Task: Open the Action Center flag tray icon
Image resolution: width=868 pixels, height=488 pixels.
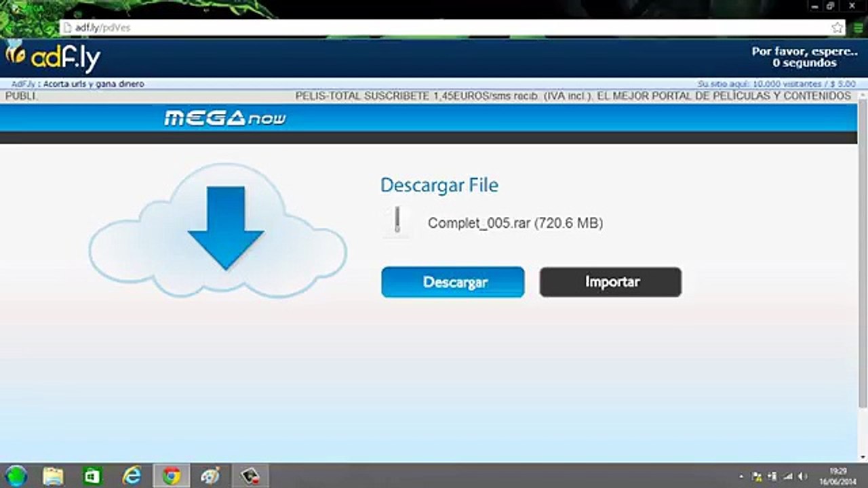Action: point(757,476)
